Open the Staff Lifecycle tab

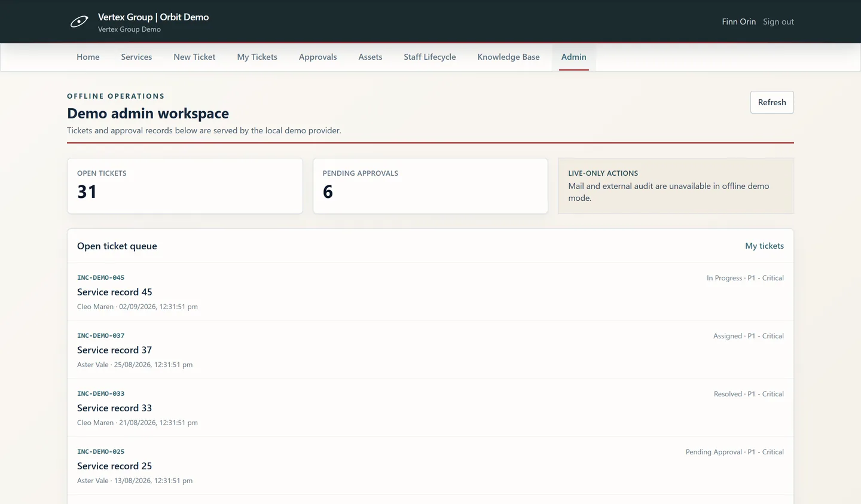pyautogui.click(x=429, y=57)
